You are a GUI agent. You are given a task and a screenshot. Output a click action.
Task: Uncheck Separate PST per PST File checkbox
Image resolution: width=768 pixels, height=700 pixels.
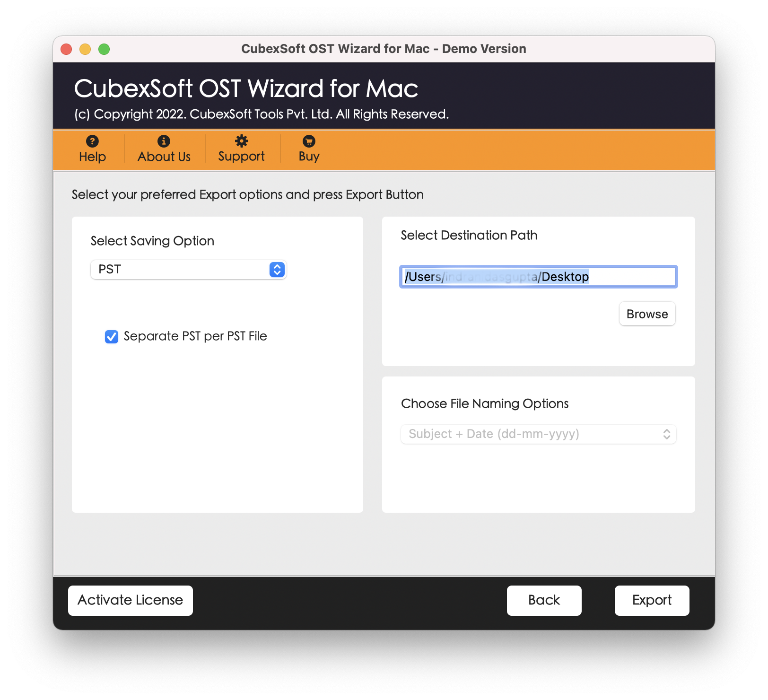112,337
